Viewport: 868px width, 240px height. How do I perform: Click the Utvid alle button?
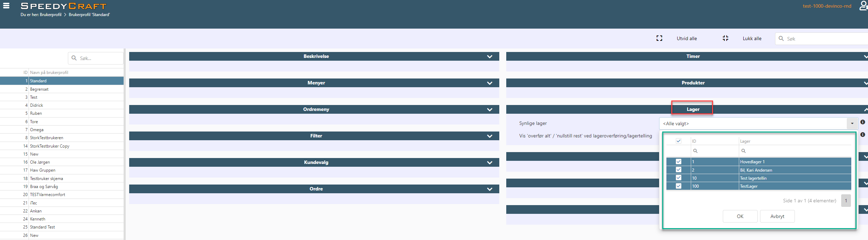point(687,38)
